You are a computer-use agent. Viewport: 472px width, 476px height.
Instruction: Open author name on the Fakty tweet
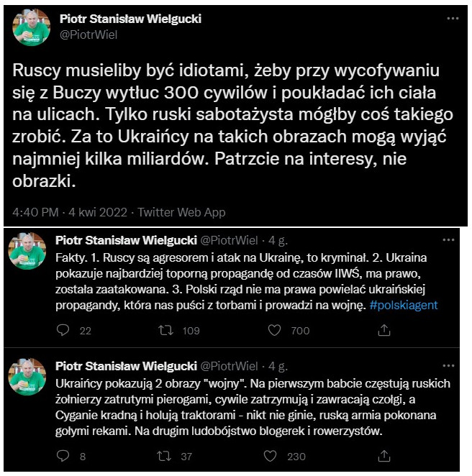point(126,240)
